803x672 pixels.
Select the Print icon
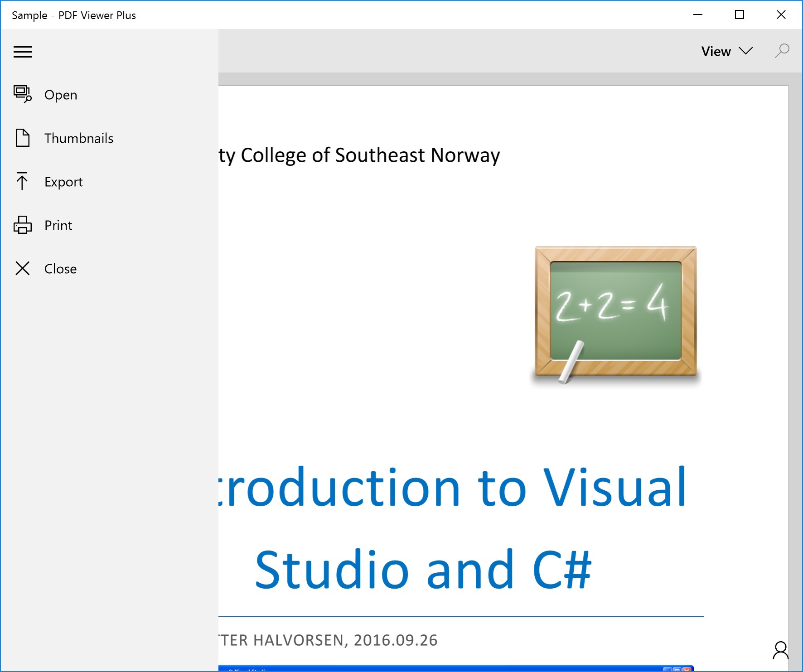(22, 225)
